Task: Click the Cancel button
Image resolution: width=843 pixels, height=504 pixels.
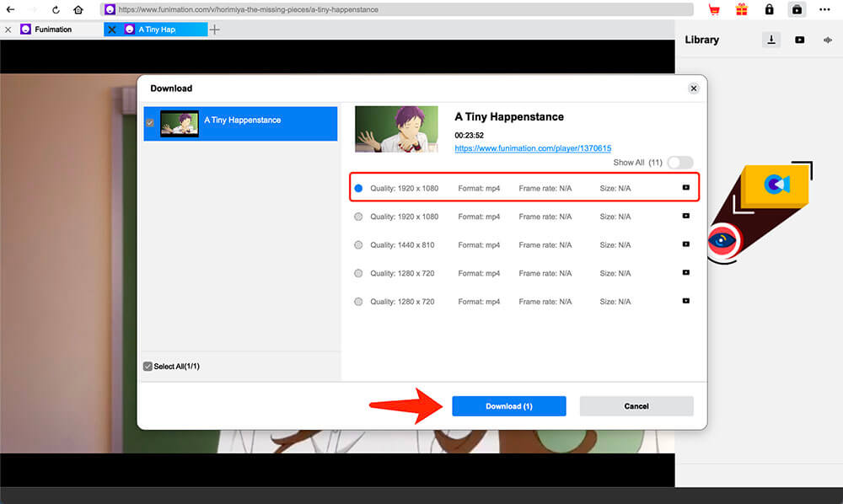Action: 636,406
